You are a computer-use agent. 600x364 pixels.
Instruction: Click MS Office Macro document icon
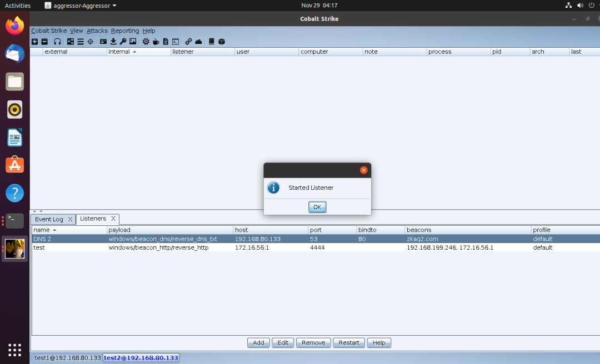click(x=166, y=42)
